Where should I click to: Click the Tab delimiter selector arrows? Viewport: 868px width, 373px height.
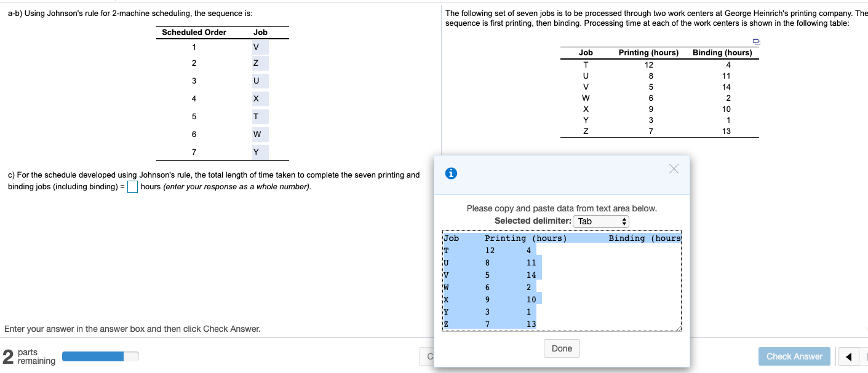624,221
